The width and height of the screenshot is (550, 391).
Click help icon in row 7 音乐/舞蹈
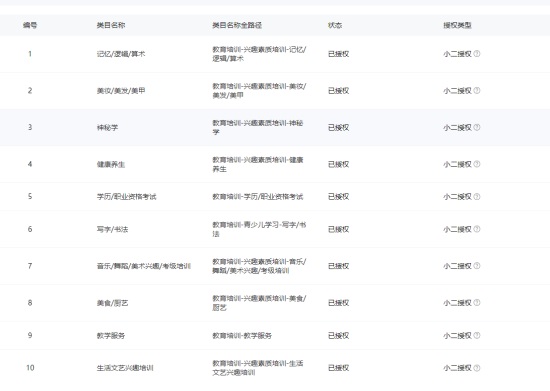point(477,266)
